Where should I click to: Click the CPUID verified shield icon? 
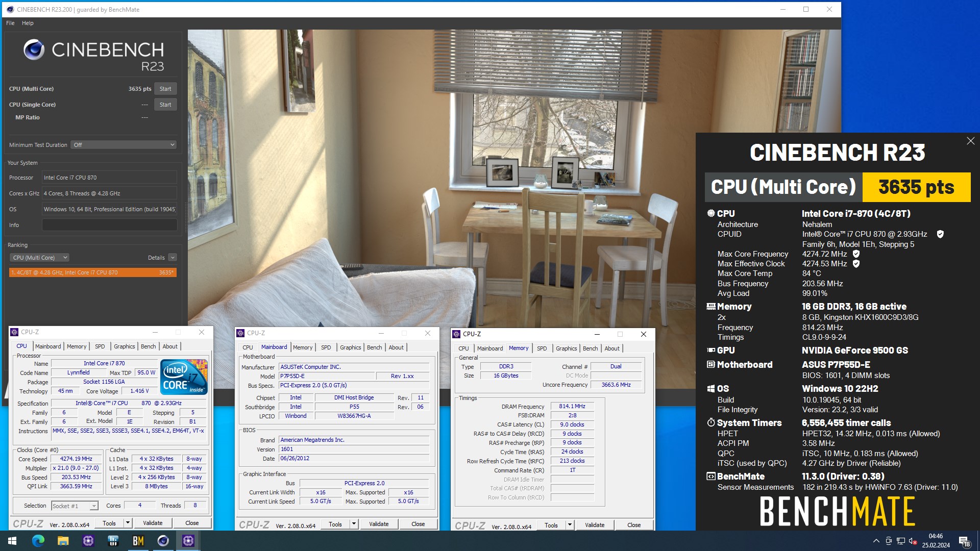(940, 234)
